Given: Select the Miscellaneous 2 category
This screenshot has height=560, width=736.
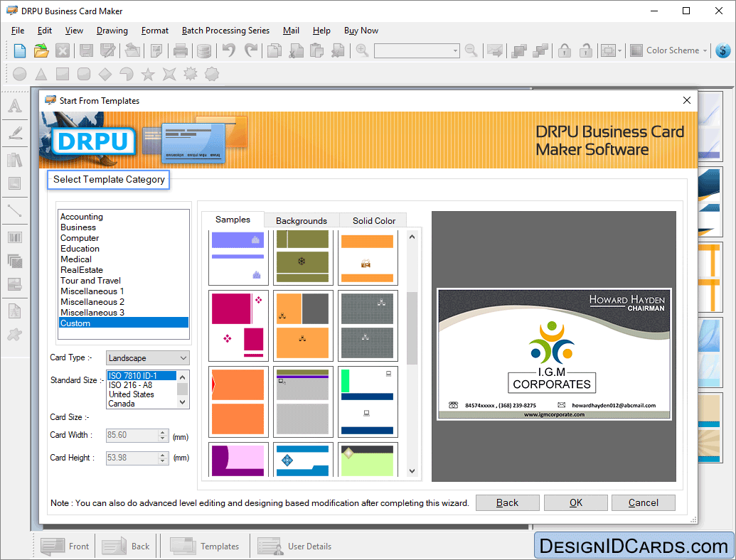Looking at the screenshot, I should coord(124,302).
